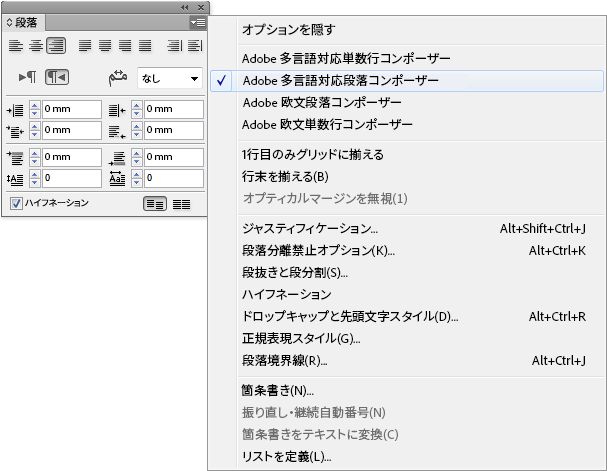This screenshot has width=607, height=471.
Task: Click the Kashida Arabic icon
Action: point(118,78)
